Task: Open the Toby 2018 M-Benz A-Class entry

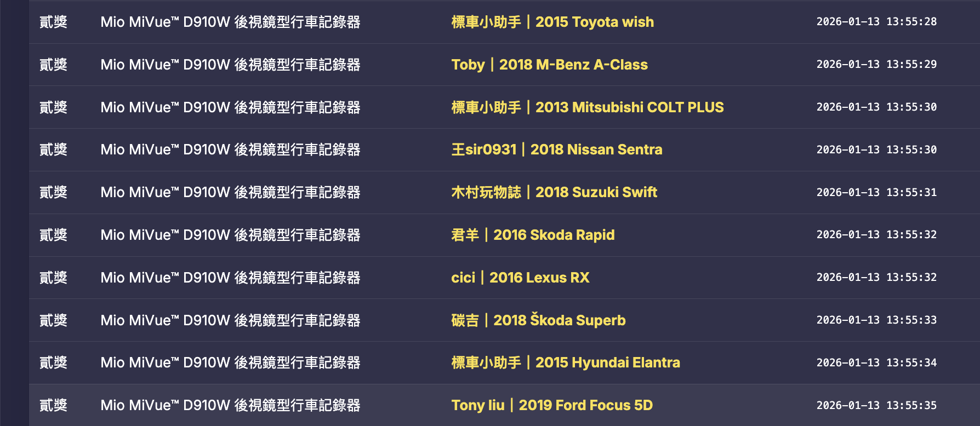Action: click(x=549, y=65)
